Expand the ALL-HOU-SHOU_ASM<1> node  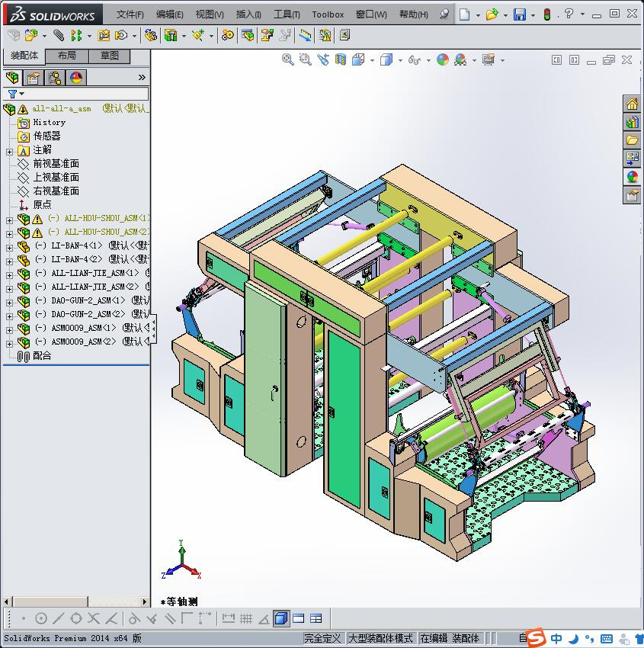click(9, 220)
